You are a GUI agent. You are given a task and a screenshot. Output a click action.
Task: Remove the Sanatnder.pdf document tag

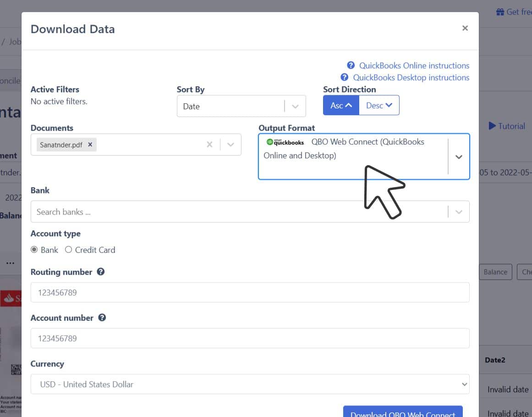tap(90, 145)
